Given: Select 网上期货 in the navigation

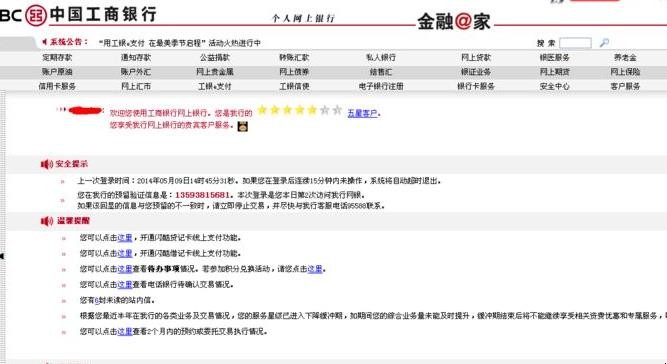Looking at the screenshot, I should click(x=554, y=72).
